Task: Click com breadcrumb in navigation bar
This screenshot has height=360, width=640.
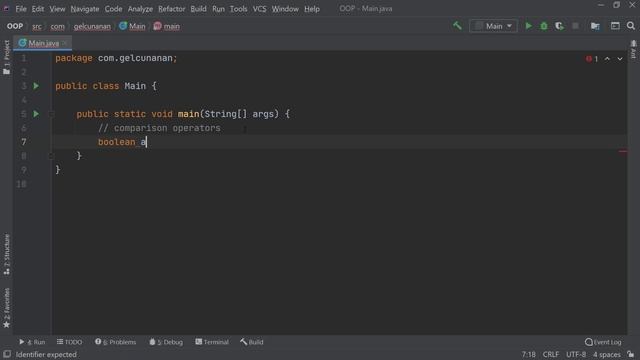Action: coord(57,26)
